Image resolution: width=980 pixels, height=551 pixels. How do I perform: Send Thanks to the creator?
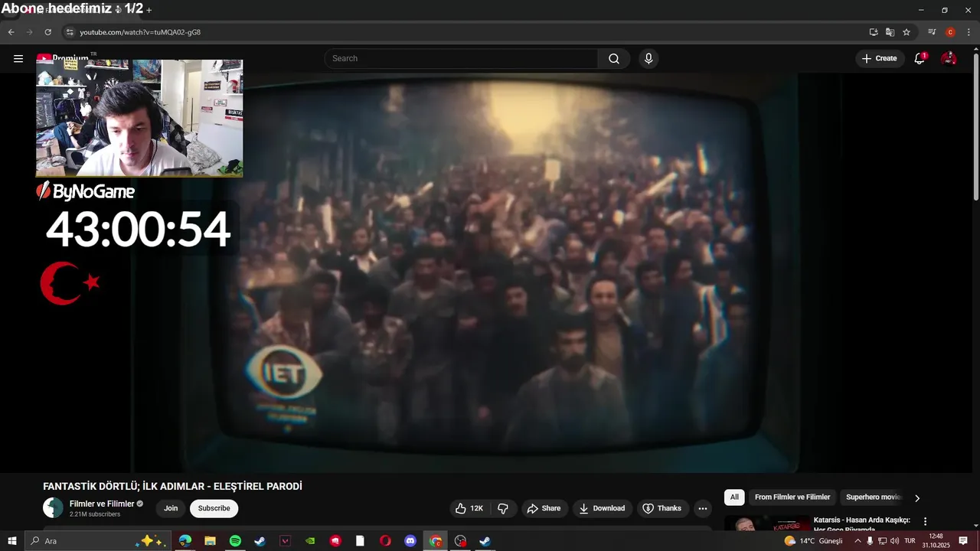(x=661, y=508)
